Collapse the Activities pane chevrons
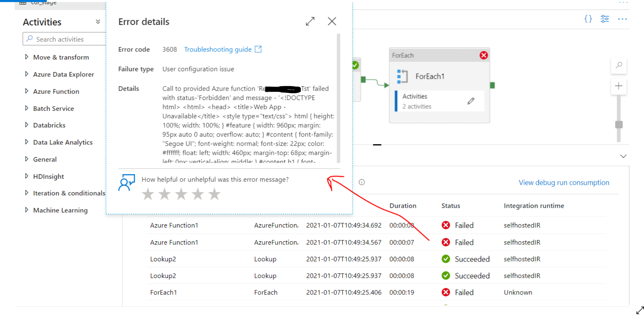The height and width of the screenshot is (316, 644). [x=98, y=22]
